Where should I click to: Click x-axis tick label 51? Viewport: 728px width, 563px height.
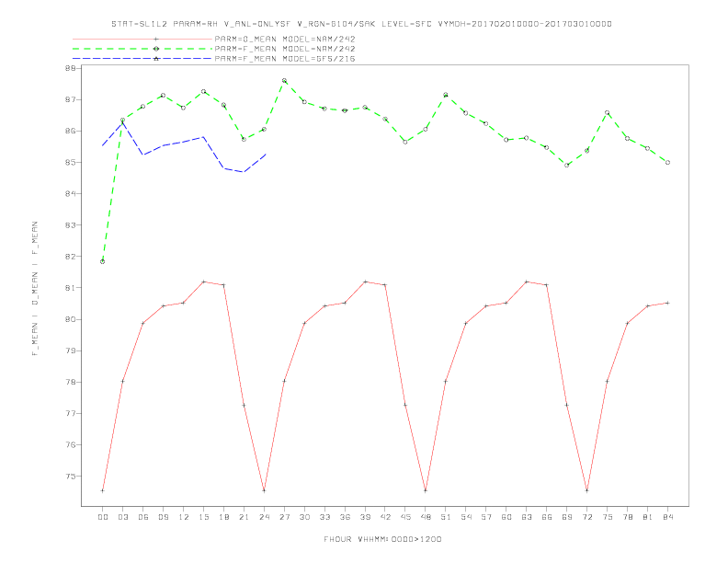click(x=446, y=517)
